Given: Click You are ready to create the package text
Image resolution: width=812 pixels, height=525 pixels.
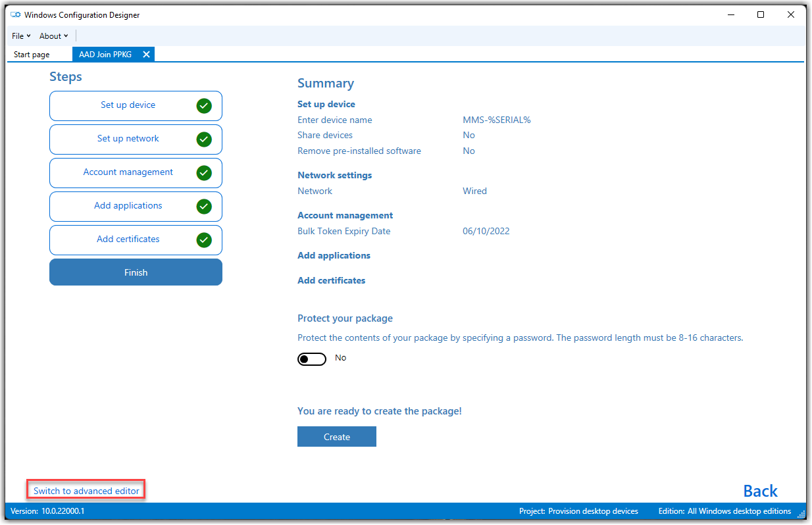Looking at the screenshot, I should tap(380, 411).
